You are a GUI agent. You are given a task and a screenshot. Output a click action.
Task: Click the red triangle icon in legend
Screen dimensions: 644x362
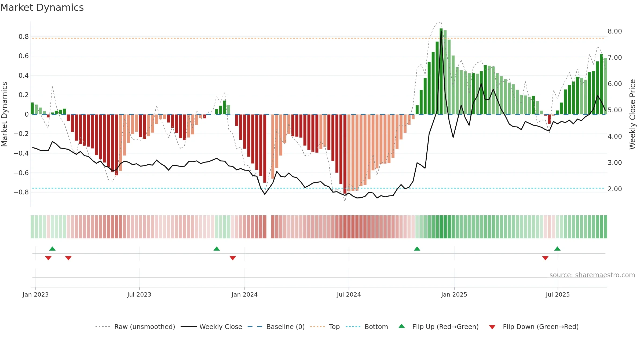(x=492, y=327)
